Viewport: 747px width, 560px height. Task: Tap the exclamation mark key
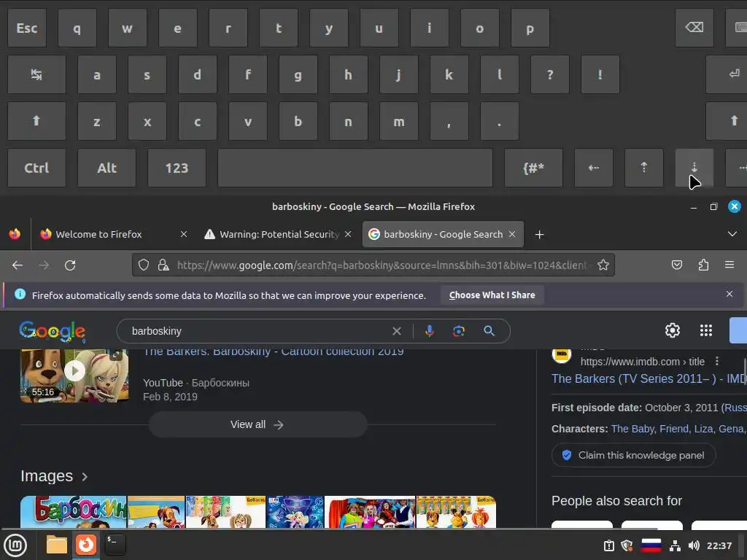click(x=600, y=74)
